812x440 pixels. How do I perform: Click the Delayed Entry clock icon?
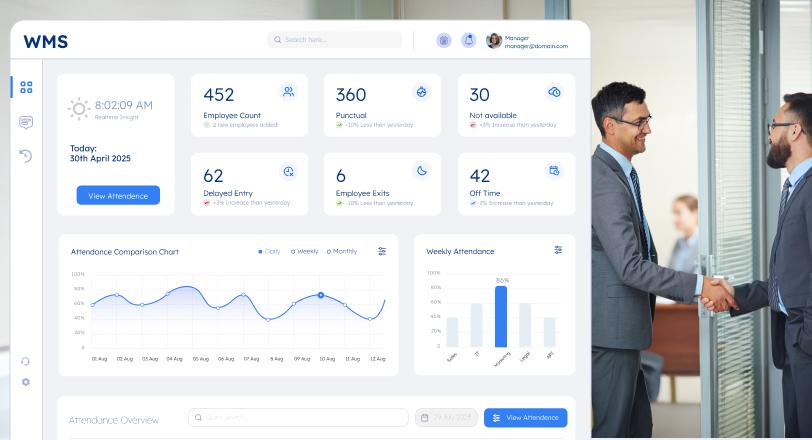[x=288, y=171]
